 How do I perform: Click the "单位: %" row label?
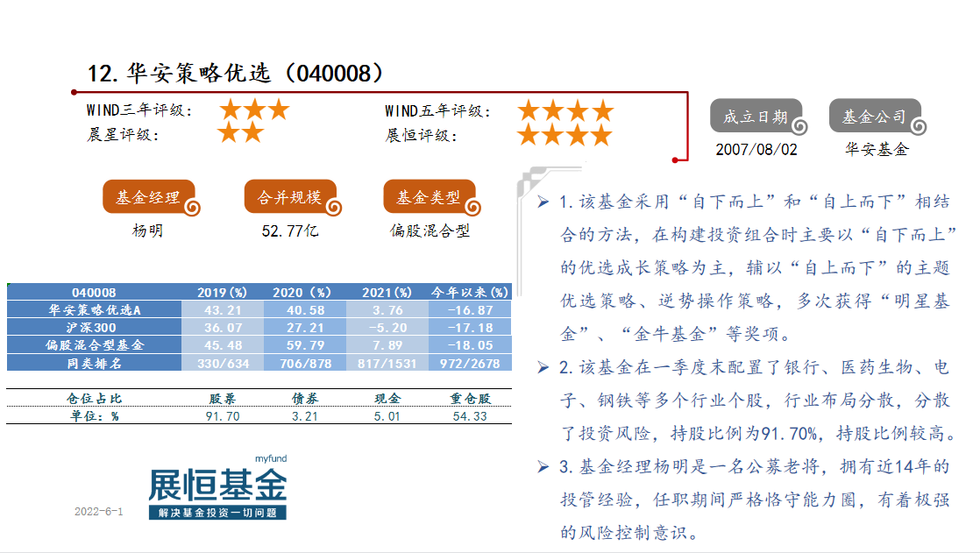tap(95, 416)
